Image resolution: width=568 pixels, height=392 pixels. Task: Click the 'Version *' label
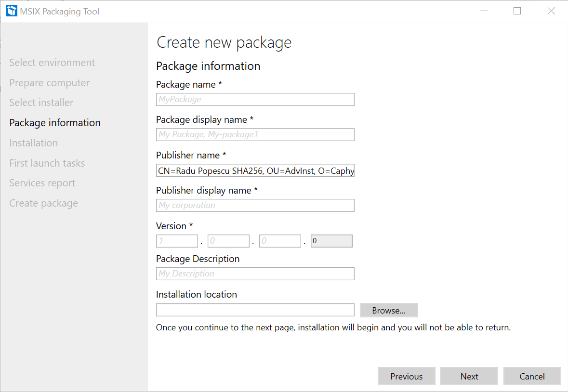click(x=174, y=226)
